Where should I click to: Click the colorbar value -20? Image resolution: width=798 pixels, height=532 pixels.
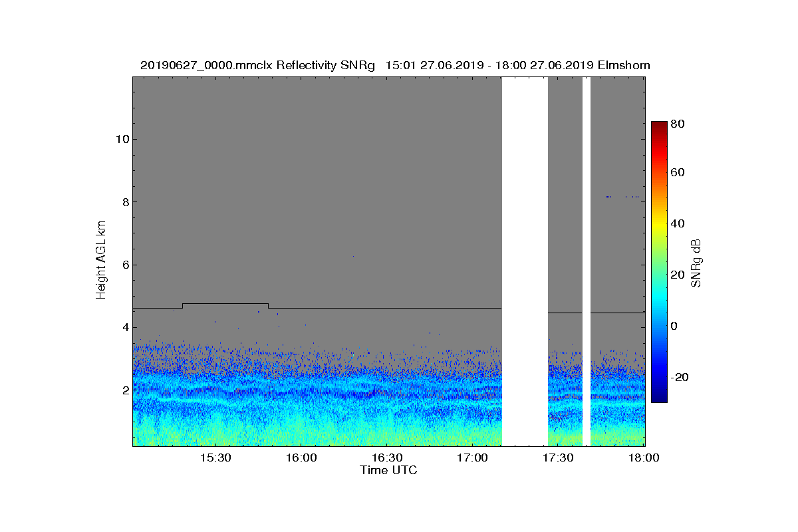(x=680, y=377)
